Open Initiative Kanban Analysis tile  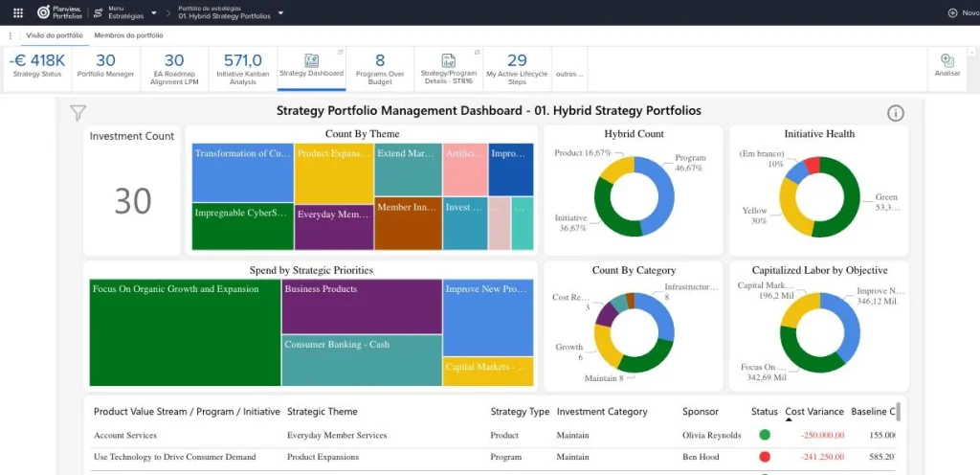tap(242, 68)
